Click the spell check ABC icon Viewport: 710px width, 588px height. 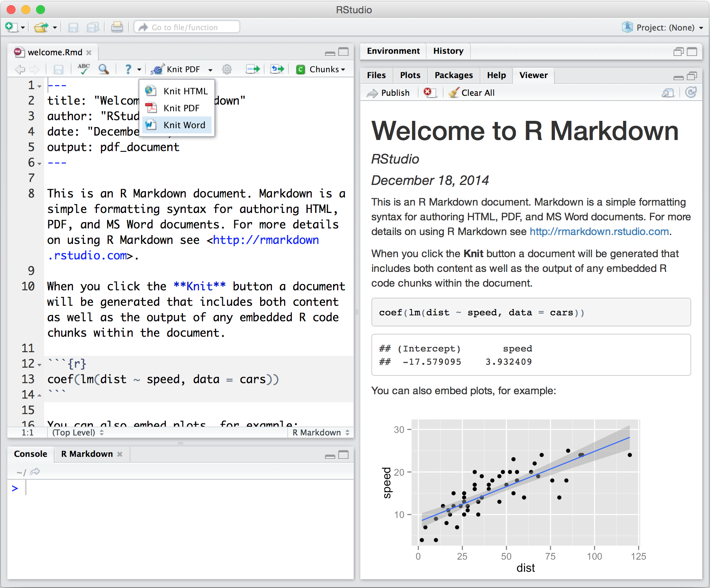[84, 69]
